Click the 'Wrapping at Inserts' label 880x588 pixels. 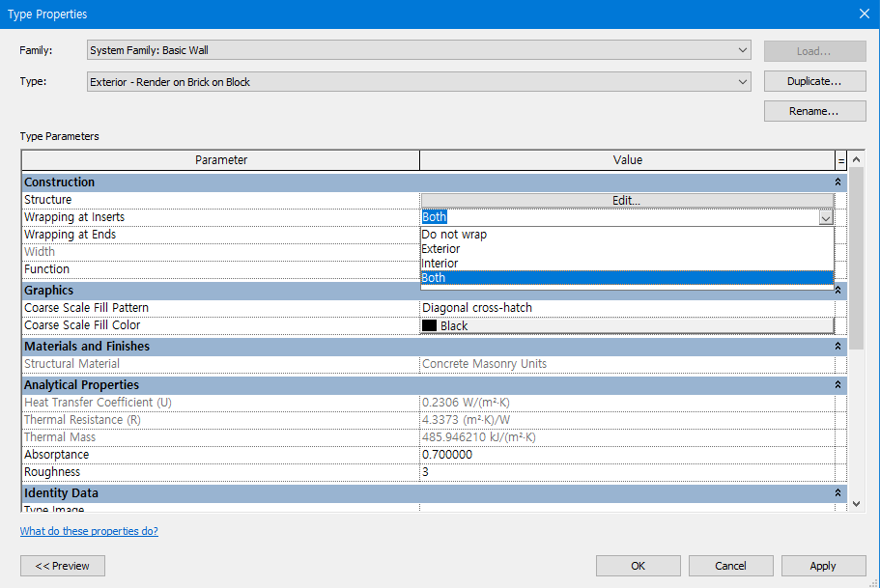74,217
